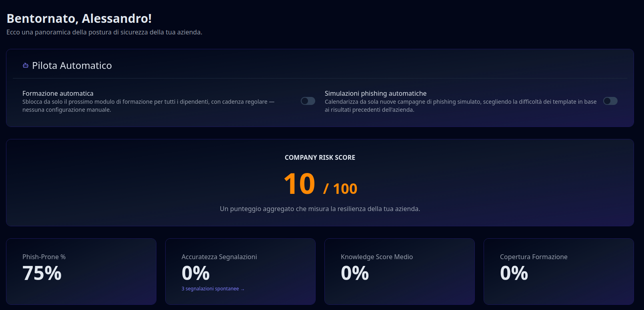Open the 3 segnalazioni spontanee link
Screen dimensions: 644x310
pos(213,289)
